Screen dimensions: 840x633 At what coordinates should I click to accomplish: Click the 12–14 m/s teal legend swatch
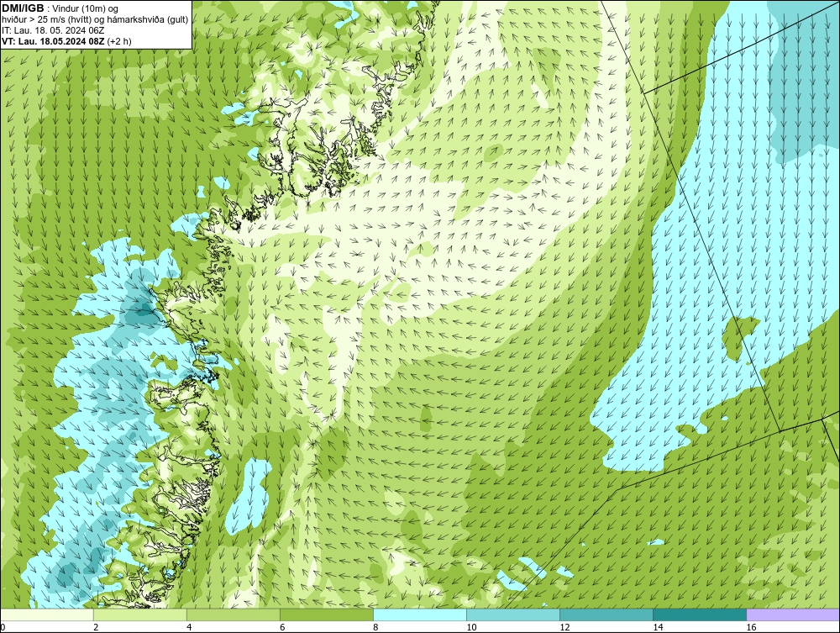tap(606, 615)
